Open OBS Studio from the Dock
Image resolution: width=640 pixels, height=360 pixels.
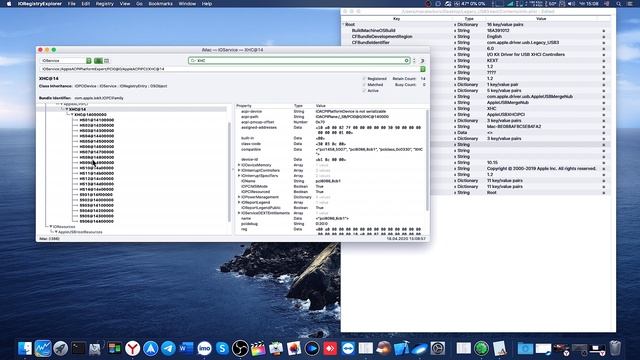[240, 348]
